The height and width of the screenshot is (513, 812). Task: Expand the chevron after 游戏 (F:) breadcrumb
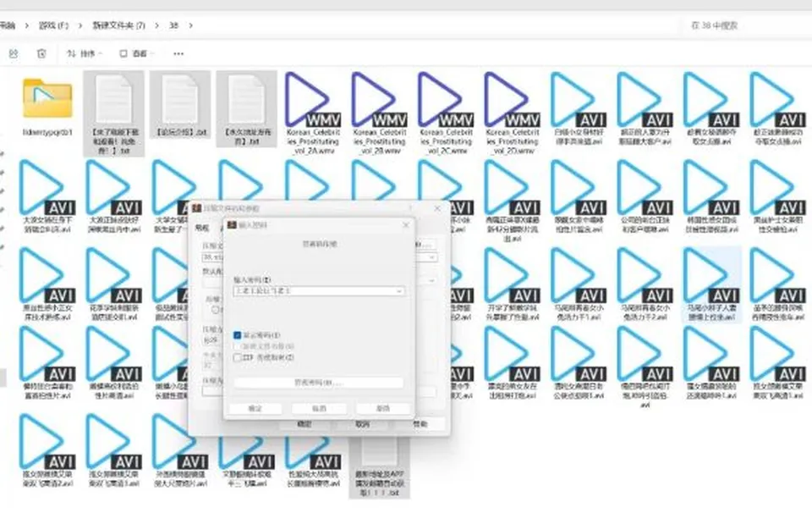pos(80,25)
